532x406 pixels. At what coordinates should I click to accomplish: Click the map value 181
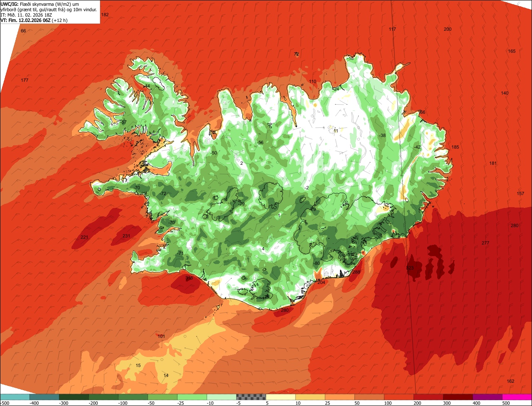(x=493, y=163)
